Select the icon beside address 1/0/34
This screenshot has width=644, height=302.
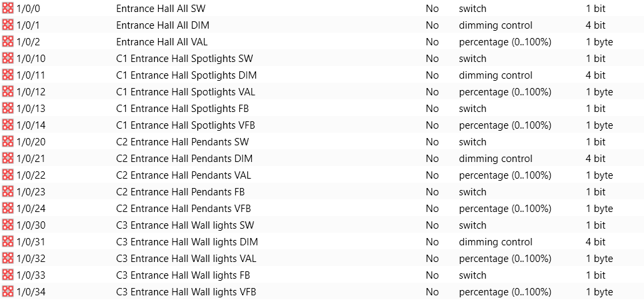pos(7,292)
